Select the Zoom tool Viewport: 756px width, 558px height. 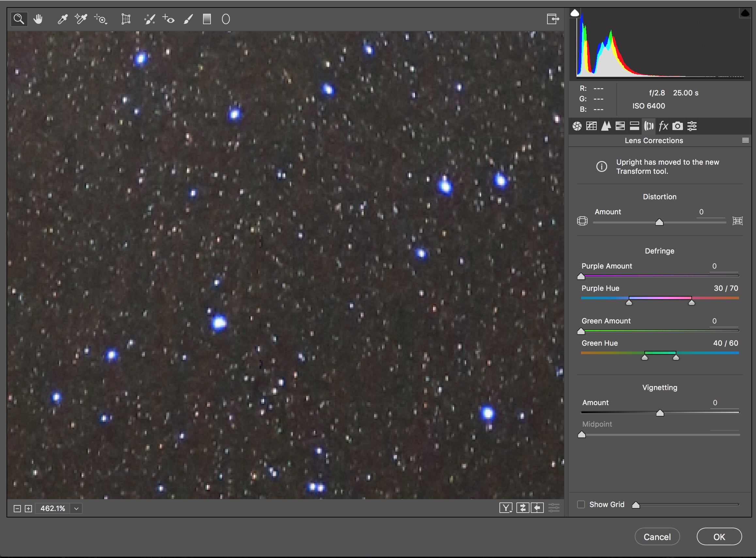pos(19,19)
